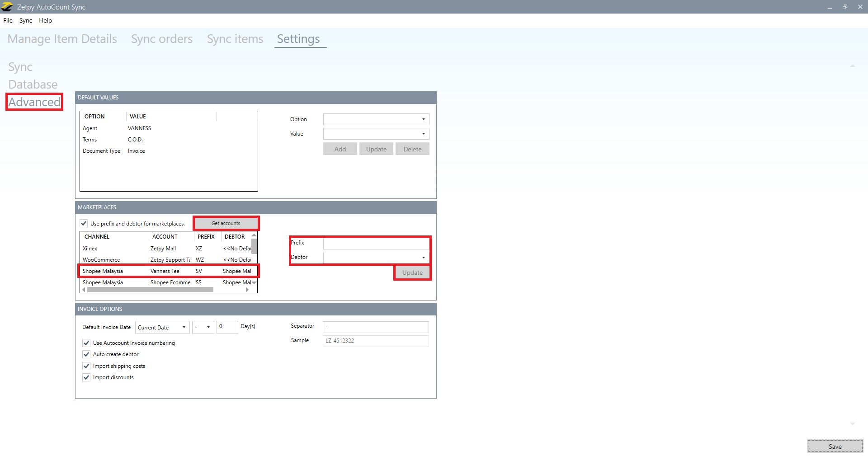Toggle Auto create debtor checkbox
This screenshot has height=470, width=868.
(x=86, y=354)
